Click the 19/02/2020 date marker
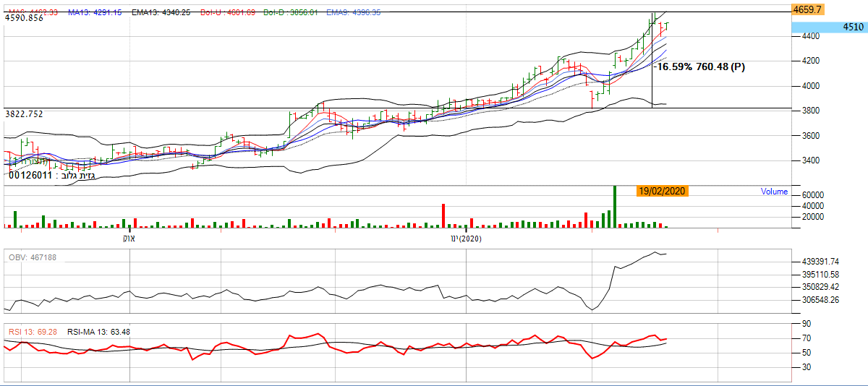The height and width of the screenshot is (386, 868). pos(662,192)
